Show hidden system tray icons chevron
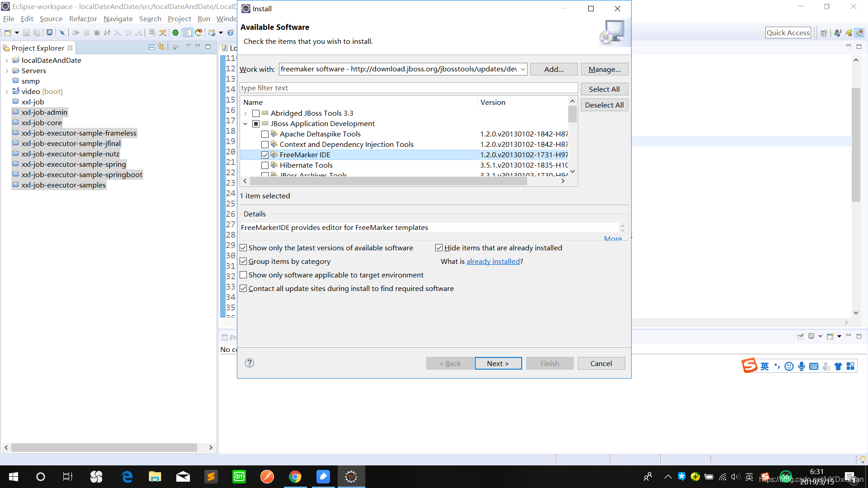 tap(668, 477)
